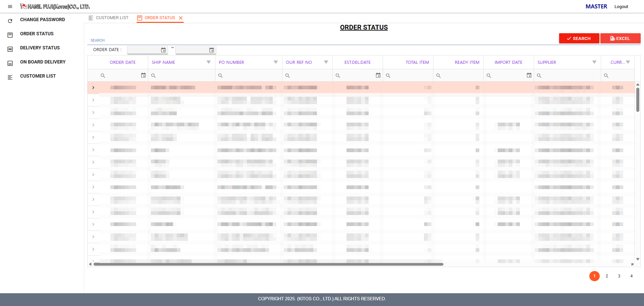Image resolution: width=644 pixels, height=306 pixels.
Task: Expand the second order row
Action: coord(93,100)
